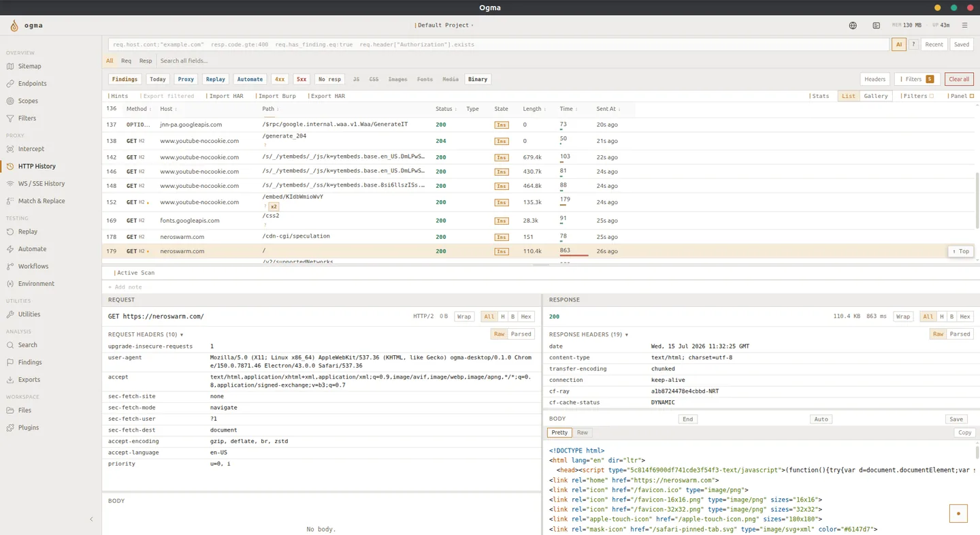Focus the Search all fields box
The width and height of the screenshot is (980, 535).
point(184,61)
